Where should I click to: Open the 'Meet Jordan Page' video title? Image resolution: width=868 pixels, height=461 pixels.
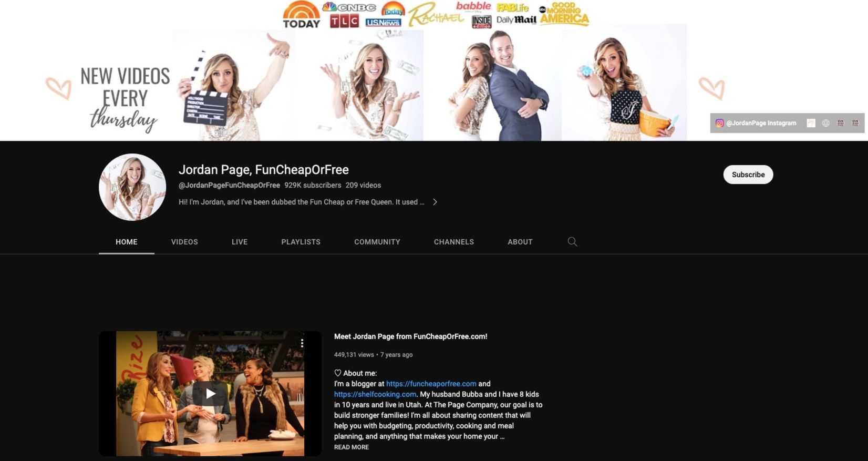tap(410, 336)
